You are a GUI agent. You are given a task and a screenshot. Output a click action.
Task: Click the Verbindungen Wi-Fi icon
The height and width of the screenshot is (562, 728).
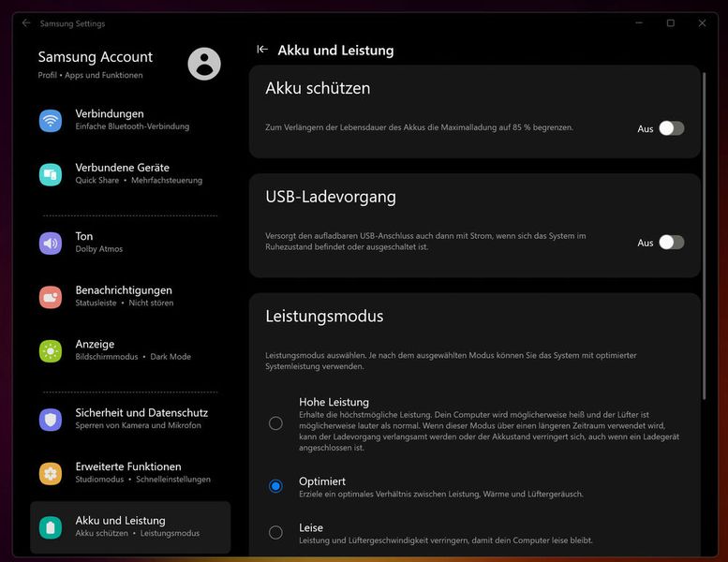[x=51, y=121]
